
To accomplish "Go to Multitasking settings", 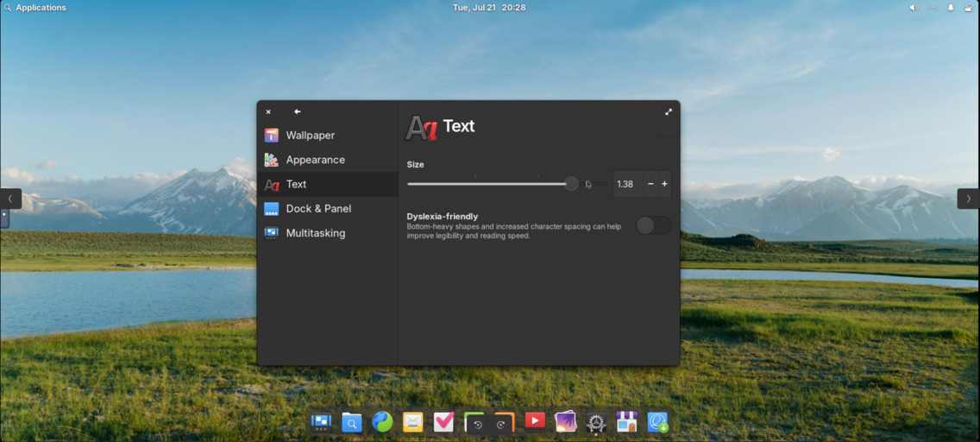I will click(x=328, y=232).
